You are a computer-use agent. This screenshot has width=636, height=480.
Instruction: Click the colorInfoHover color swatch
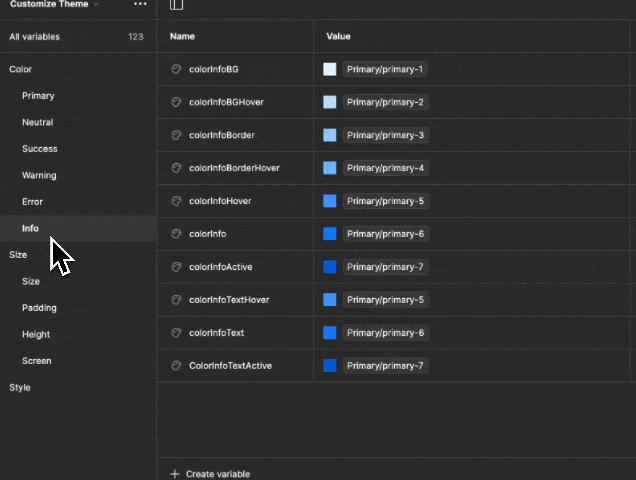click(330, 201)
